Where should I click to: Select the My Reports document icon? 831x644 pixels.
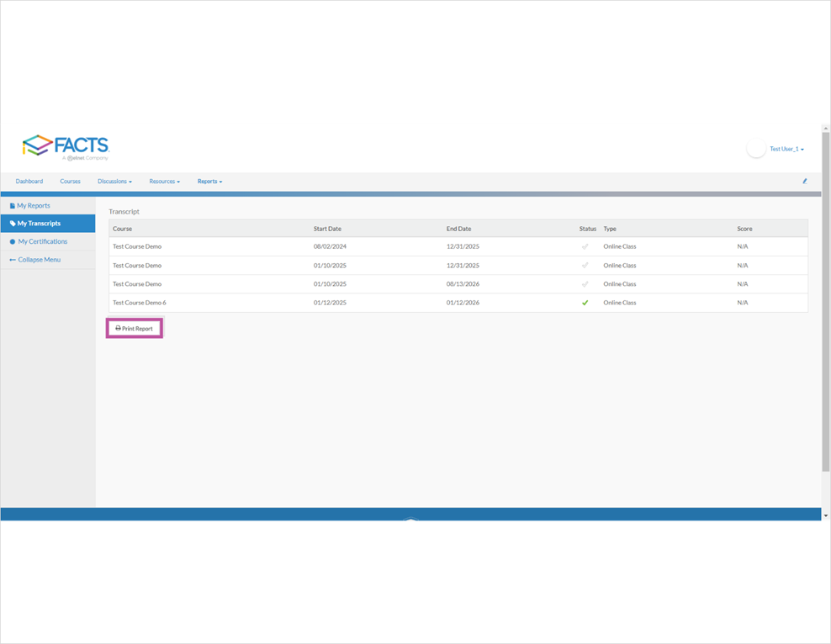coord(13,205)
